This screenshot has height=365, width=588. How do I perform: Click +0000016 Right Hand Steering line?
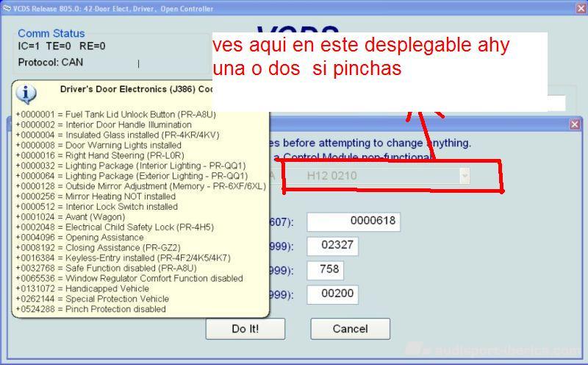click(x=100, y=155)
